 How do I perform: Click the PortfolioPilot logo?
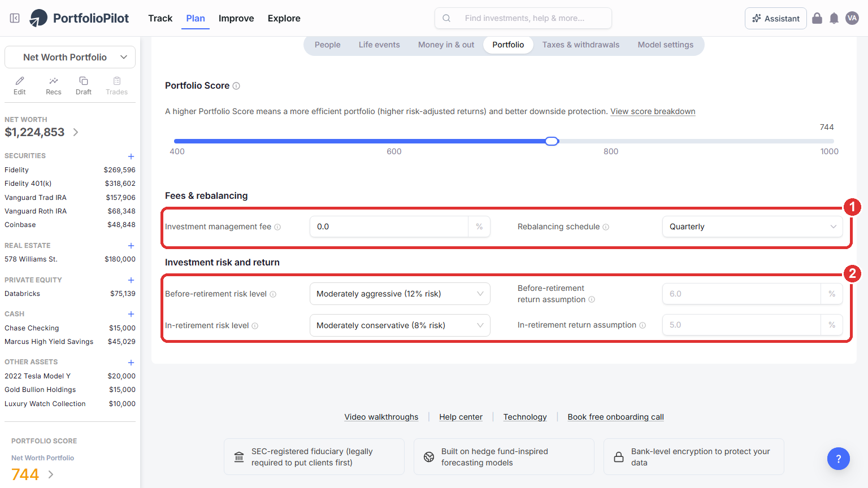coord(79,18)
